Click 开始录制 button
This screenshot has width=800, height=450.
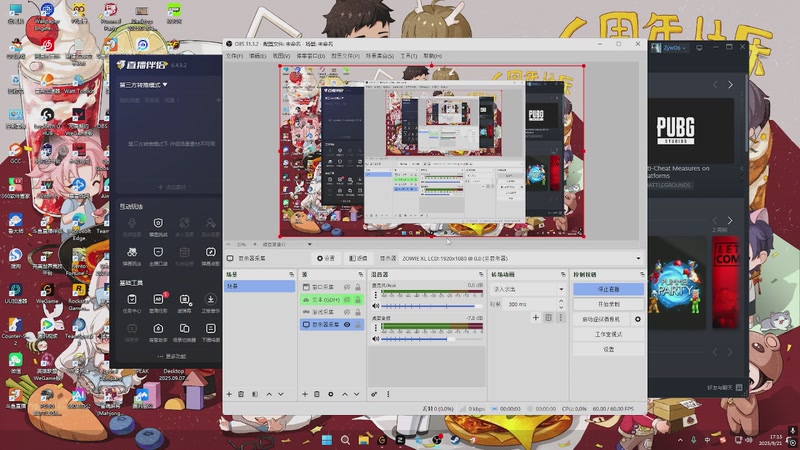point(608,304)
